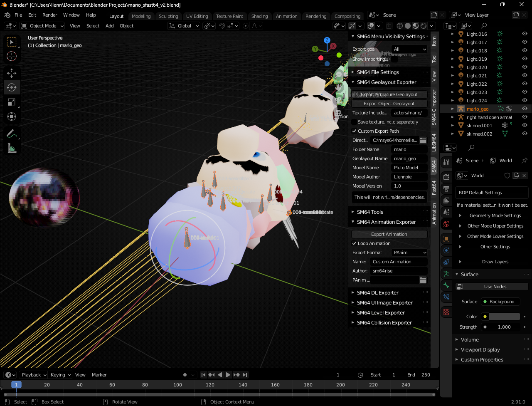Toggle Show Importing checkbox

395,59
